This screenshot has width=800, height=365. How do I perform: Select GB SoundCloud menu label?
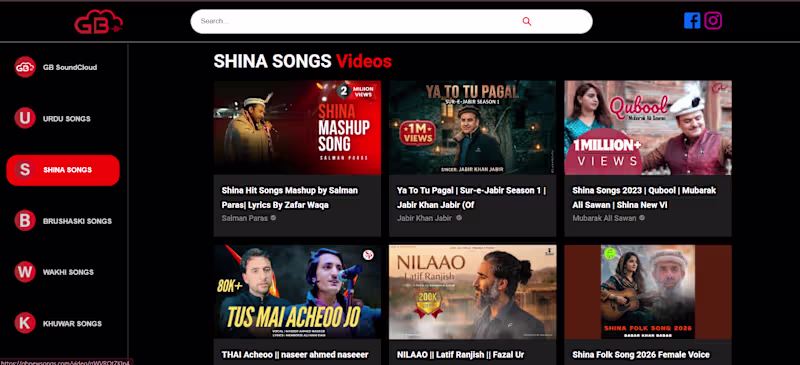pyautogui.click(x=70, y=67)
